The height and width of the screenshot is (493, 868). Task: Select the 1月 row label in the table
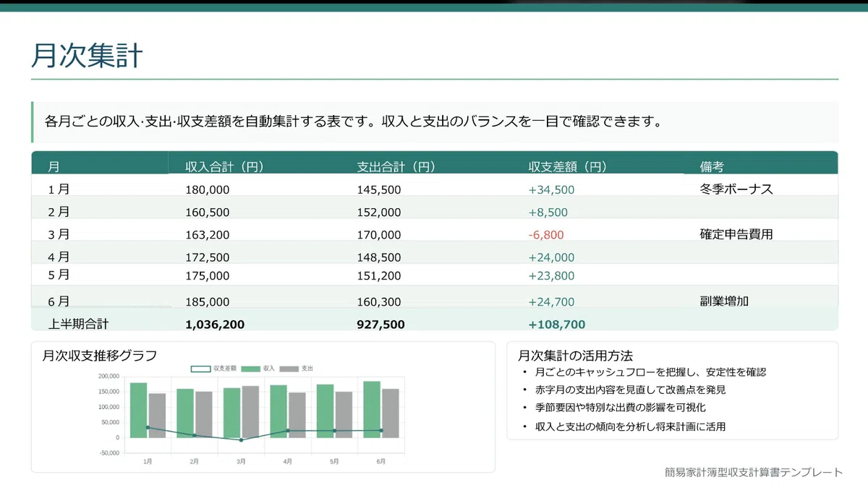(59, 189)
